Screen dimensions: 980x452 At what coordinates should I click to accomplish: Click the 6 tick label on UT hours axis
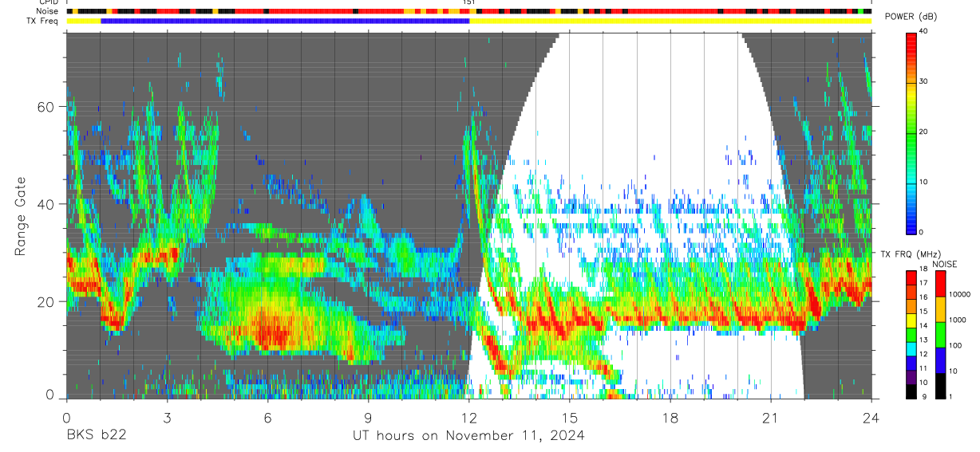(x=268, y=417)
